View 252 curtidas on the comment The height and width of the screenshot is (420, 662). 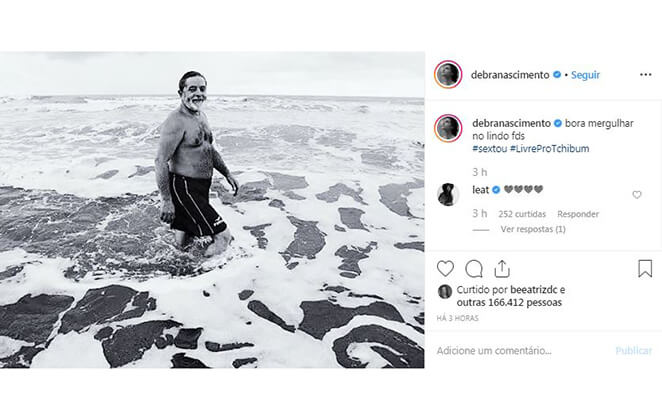(x=520, y=213)
